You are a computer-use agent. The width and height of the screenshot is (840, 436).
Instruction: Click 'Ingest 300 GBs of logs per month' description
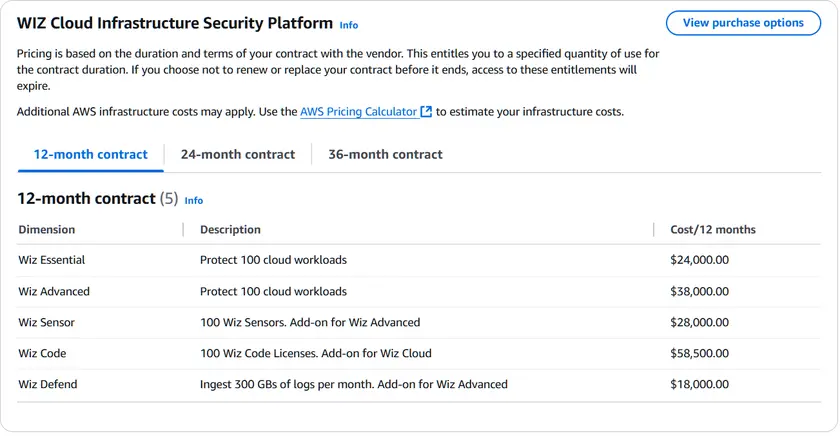(x=354, y=385)
